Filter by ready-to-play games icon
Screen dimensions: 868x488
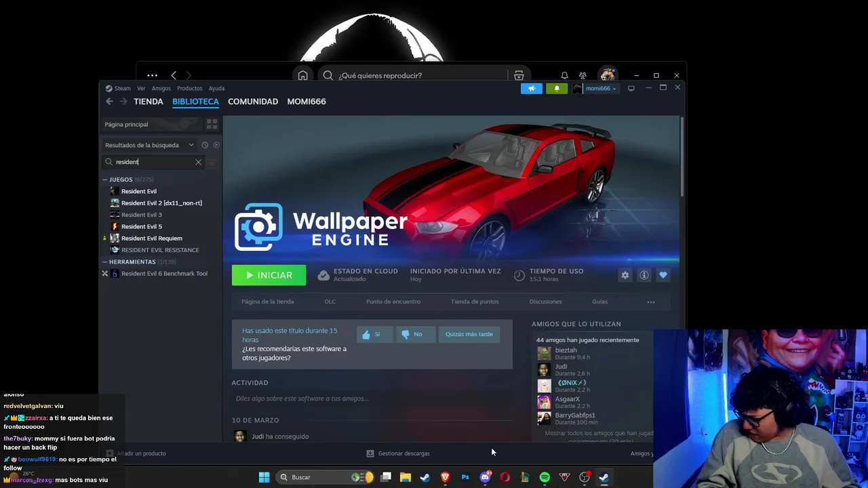[x=216, y=145]
